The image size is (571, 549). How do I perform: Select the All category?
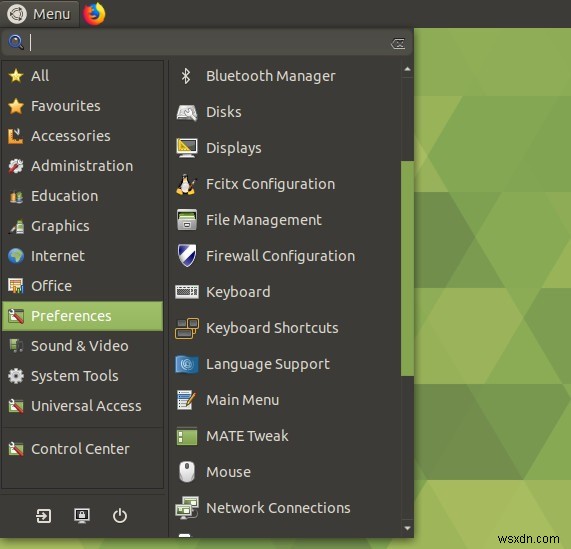[x=83, y=76]
